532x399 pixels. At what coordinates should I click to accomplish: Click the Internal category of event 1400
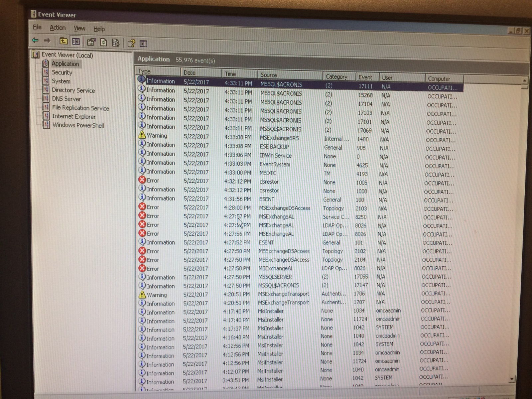click(x=336, y=139)
